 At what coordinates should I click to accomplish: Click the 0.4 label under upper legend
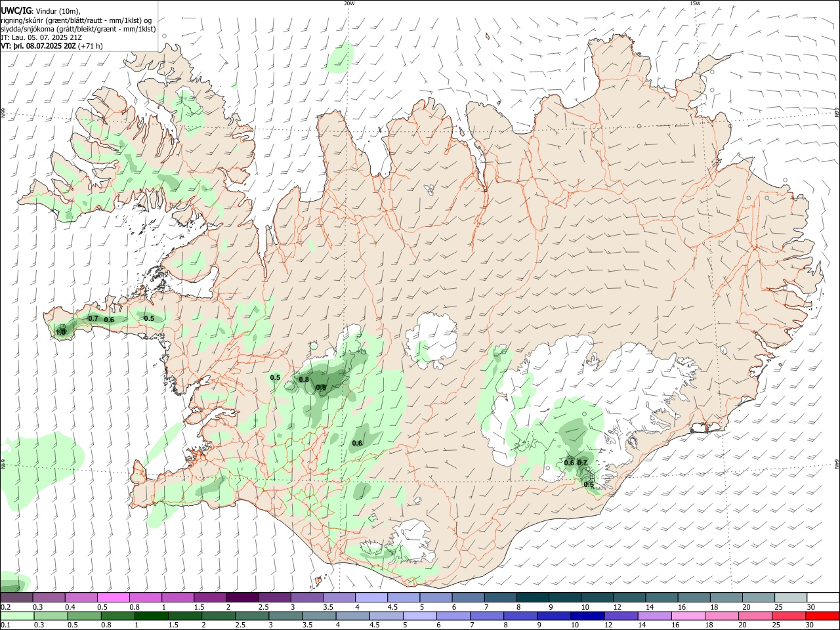(x=70, y=607)
